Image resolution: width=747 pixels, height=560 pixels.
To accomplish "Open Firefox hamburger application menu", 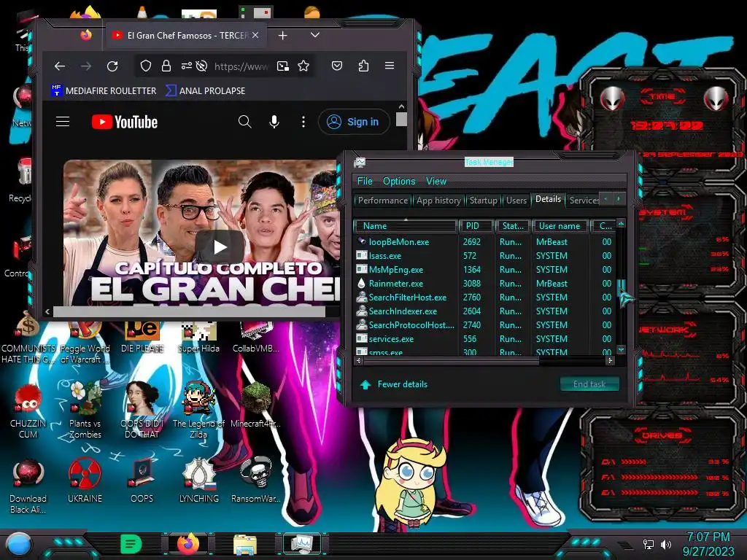I will [390, 66].
